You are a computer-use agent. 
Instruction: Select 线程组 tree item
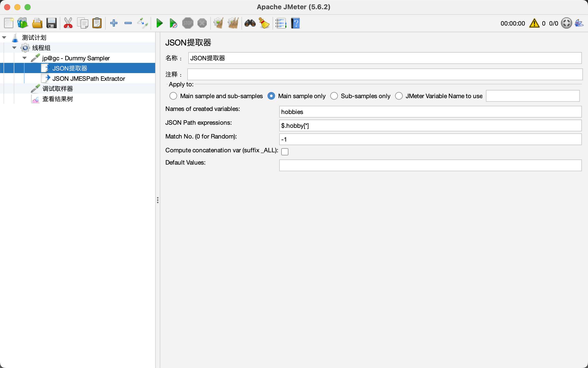41,48
